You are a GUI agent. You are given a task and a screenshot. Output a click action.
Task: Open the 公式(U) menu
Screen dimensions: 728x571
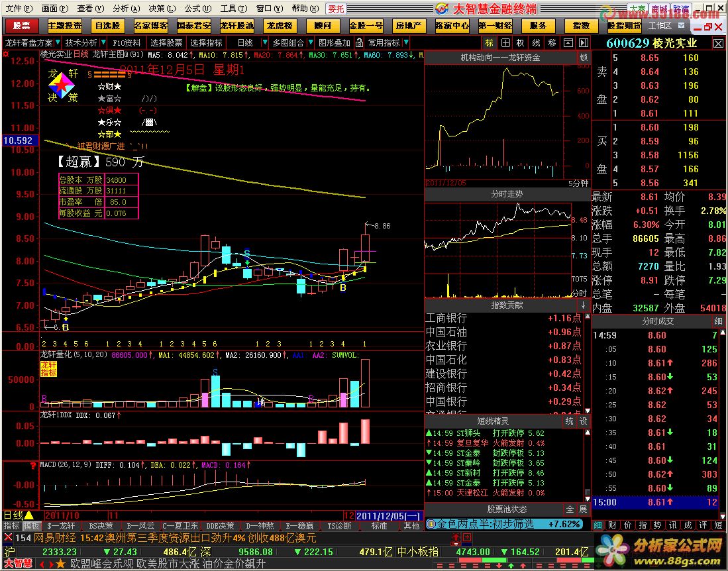pyautogui.click(x=198, y=9)
